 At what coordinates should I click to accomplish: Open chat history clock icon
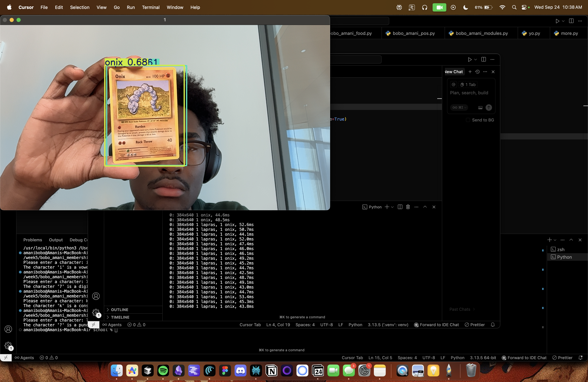click(478, 72)
